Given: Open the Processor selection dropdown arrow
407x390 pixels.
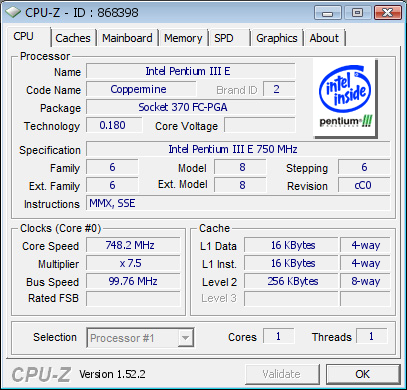Looking at the screenshot, I should (185, 338).
